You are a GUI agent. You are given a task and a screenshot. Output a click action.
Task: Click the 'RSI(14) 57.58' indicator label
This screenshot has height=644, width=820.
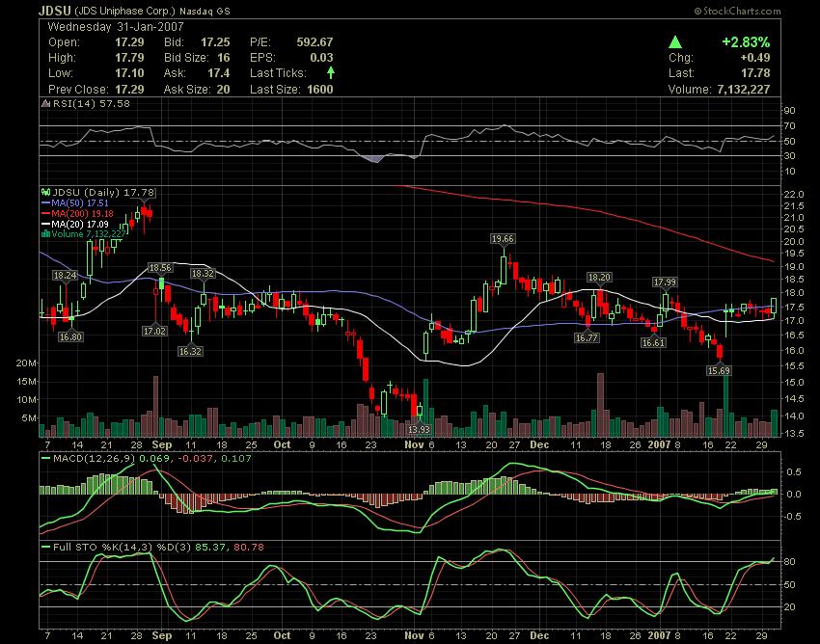(91, 103)
